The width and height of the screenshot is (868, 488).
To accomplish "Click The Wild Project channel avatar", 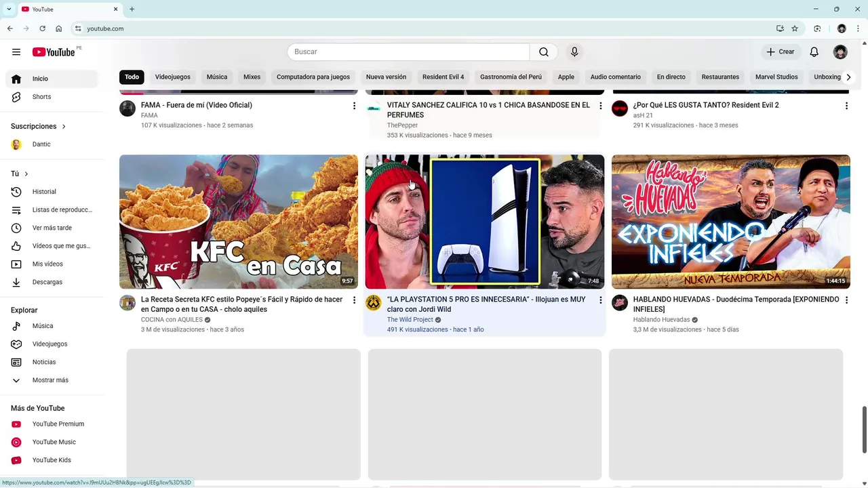I will pos(374,302).
